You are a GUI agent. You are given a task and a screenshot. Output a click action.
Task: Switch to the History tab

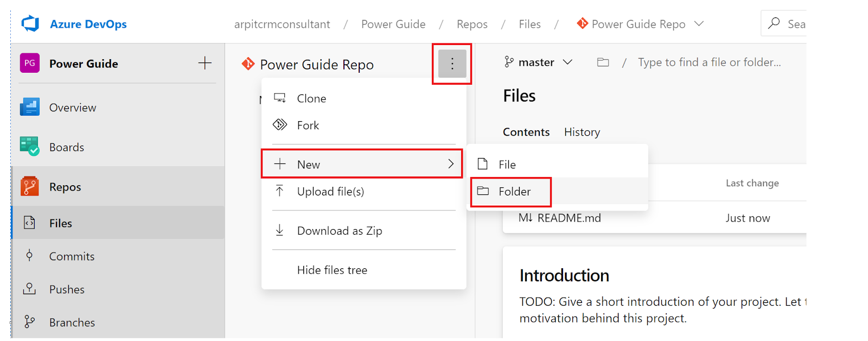(582, 132)
